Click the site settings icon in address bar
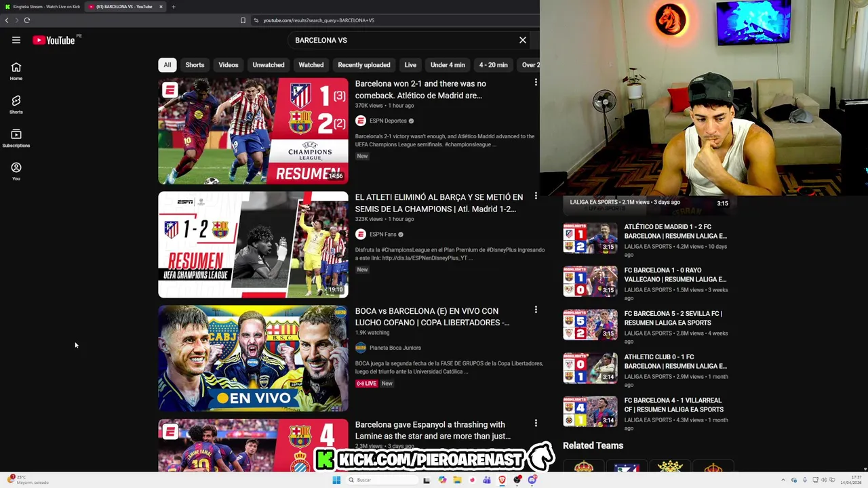Image resolution: width=868 pixels, height=488 pixels. coord(256,20)
